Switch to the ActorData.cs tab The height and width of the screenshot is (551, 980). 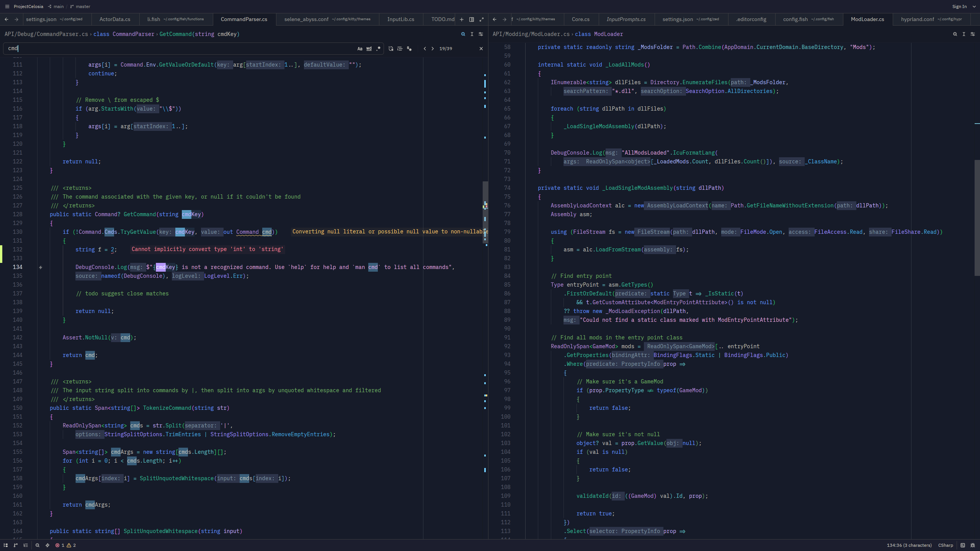[115, 19]
